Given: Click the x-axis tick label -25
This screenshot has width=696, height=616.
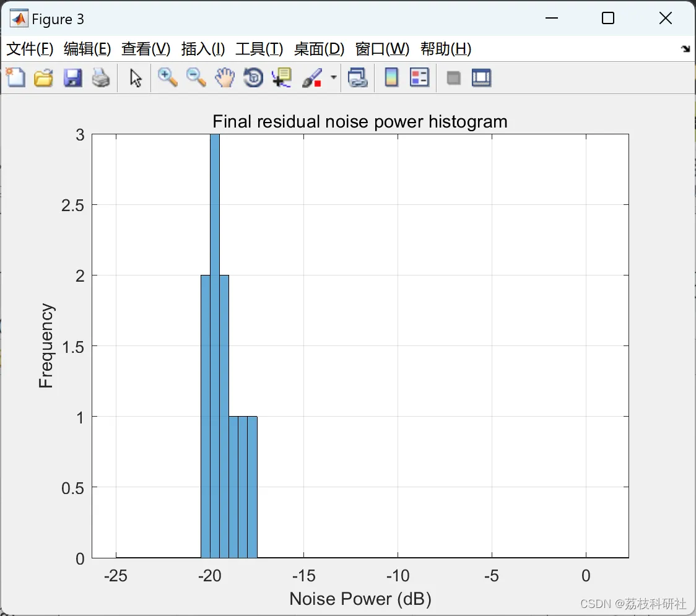Looking at the screenshot, I should (115, 576).
